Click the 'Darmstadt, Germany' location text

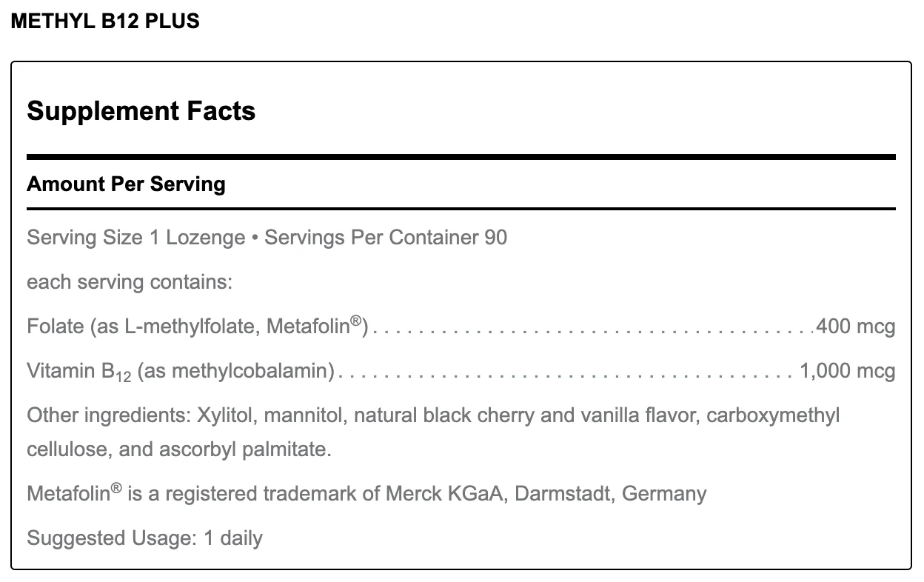coord(610,494)
